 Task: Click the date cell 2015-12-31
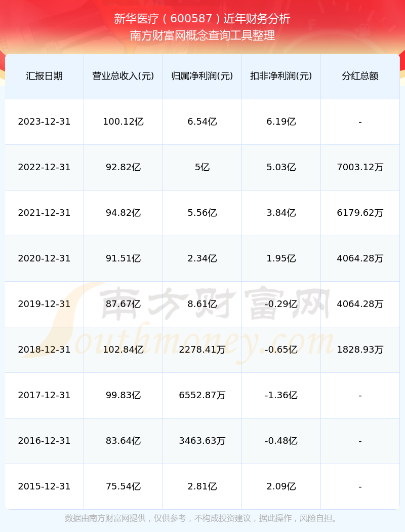click(45, 486)
